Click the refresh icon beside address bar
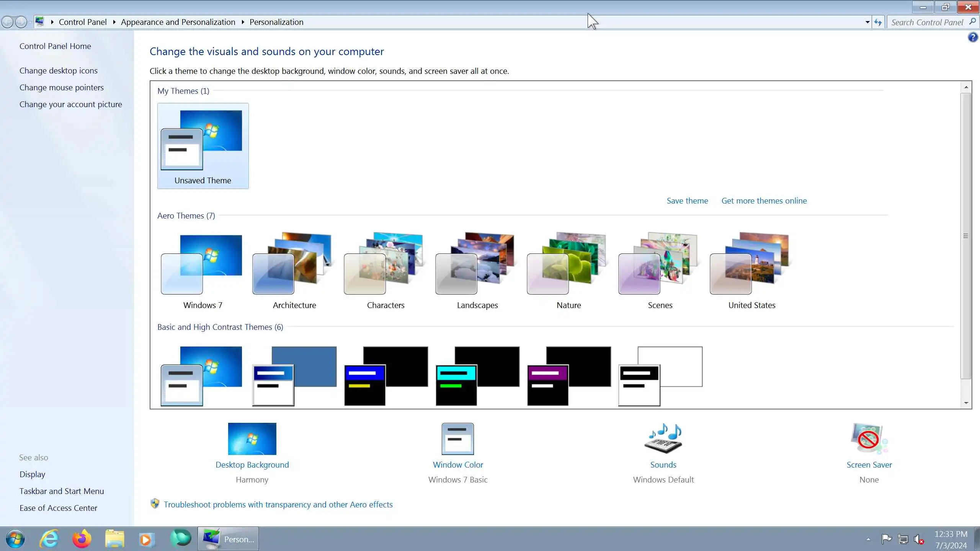The width and height of the screenshot is (980, 551). pos(878,22)
